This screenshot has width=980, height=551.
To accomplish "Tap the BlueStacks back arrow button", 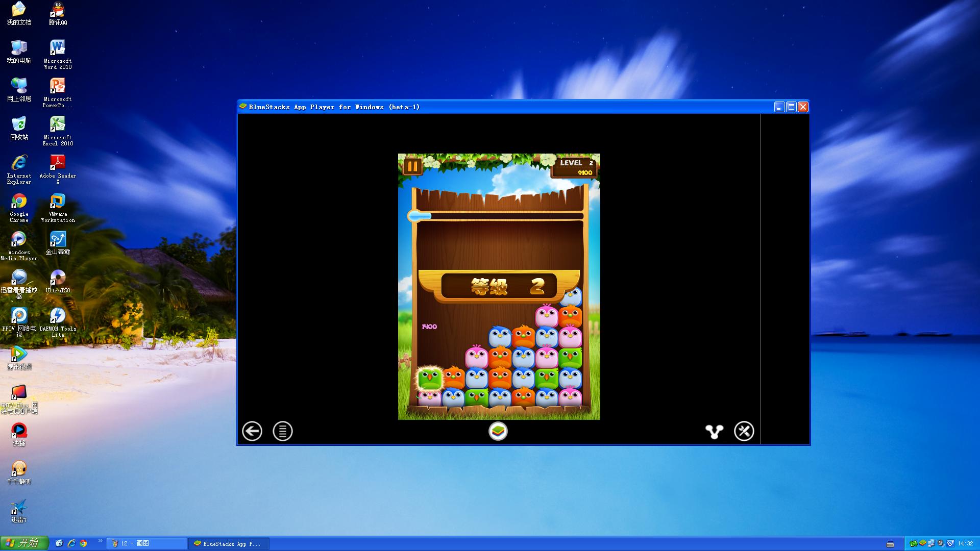I will click(252, 431).
